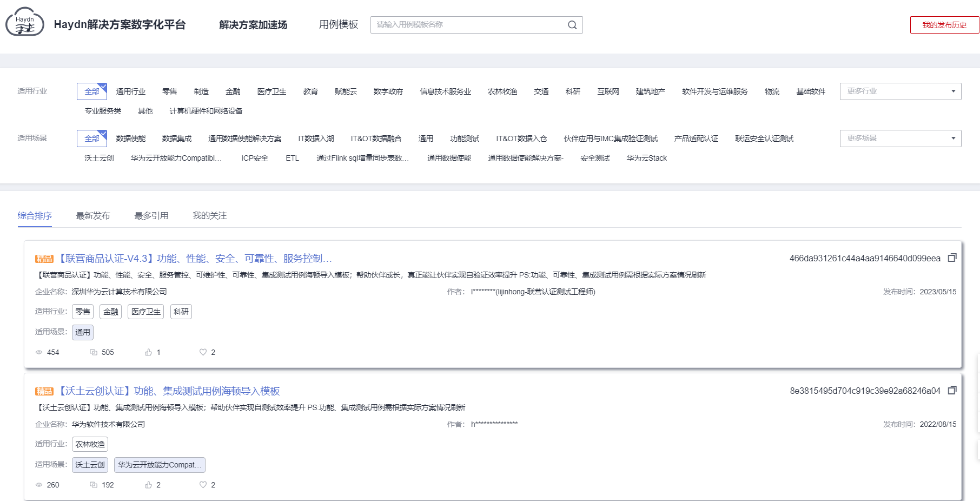Viewport: 980px width, 501px height.
Task: Filter scenario by 华为云Stack
Action: (647, 158)
